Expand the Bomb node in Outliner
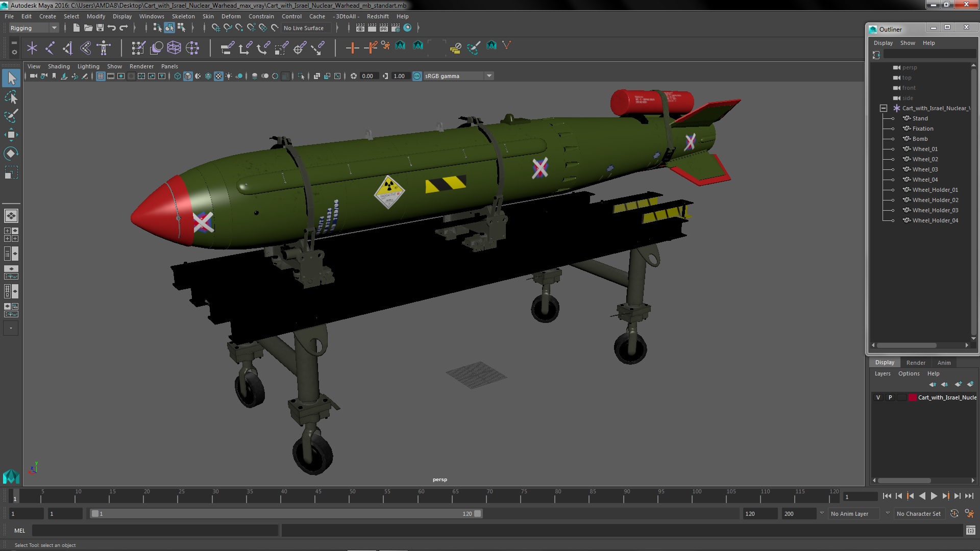This screenshot has width=980, height=551. pyautogui.click(x=893, y=139)
